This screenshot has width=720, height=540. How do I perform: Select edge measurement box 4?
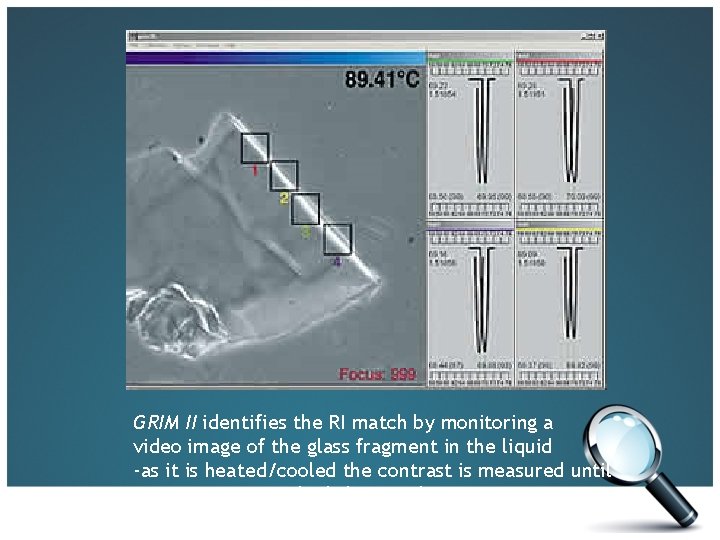(338, 239)
